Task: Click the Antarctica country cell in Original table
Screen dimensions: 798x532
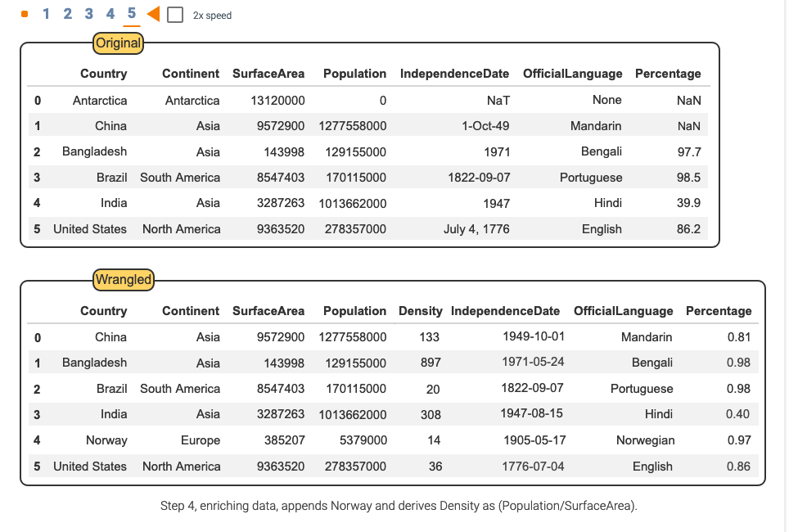Action: (100, 100)
